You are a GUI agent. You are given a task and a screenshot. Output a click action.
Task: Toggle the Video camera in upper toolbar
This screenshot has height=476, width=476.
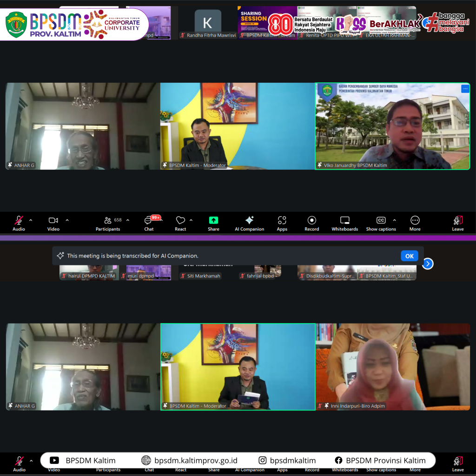click(x=53, y=221)
